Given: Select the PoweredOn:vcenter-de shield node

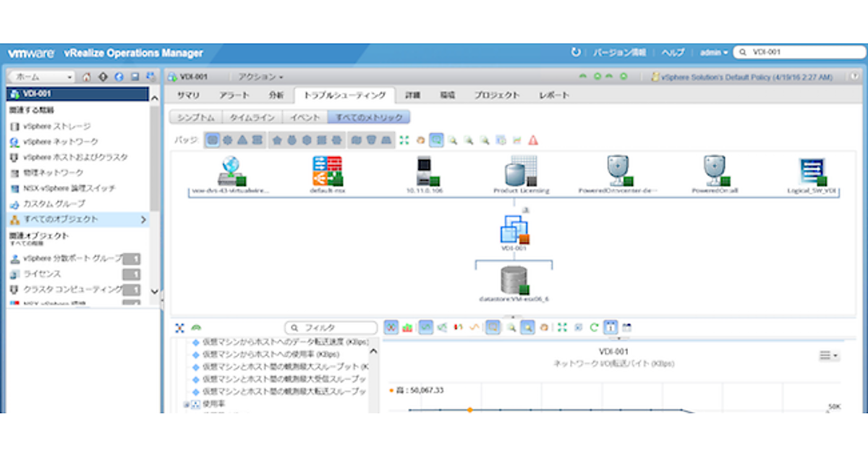Looking at the screenshot, I should (621, 171).
